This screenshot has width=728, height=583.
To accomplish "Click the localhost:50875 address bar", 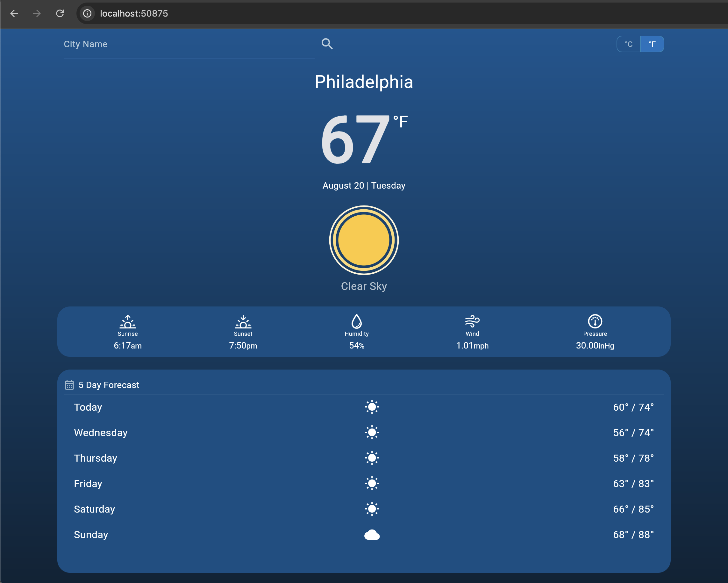I will point(134,13).
